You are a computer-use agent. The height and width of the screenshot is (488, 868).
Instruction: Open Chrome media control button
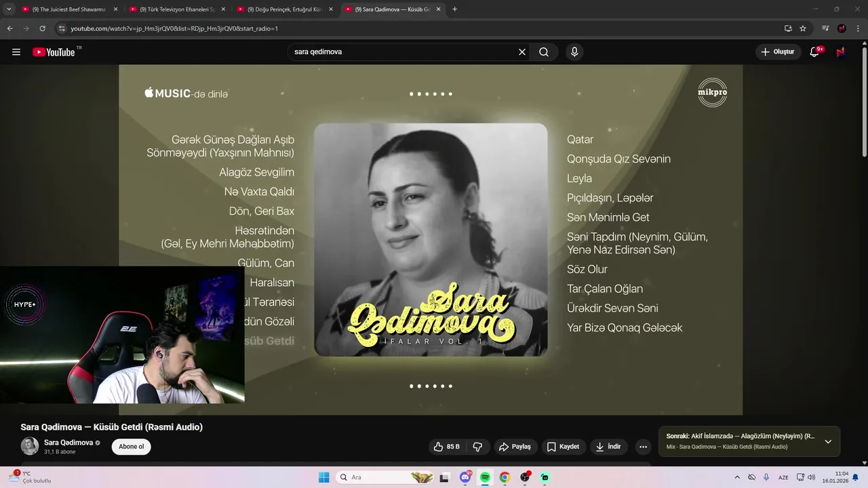point(825,28)
